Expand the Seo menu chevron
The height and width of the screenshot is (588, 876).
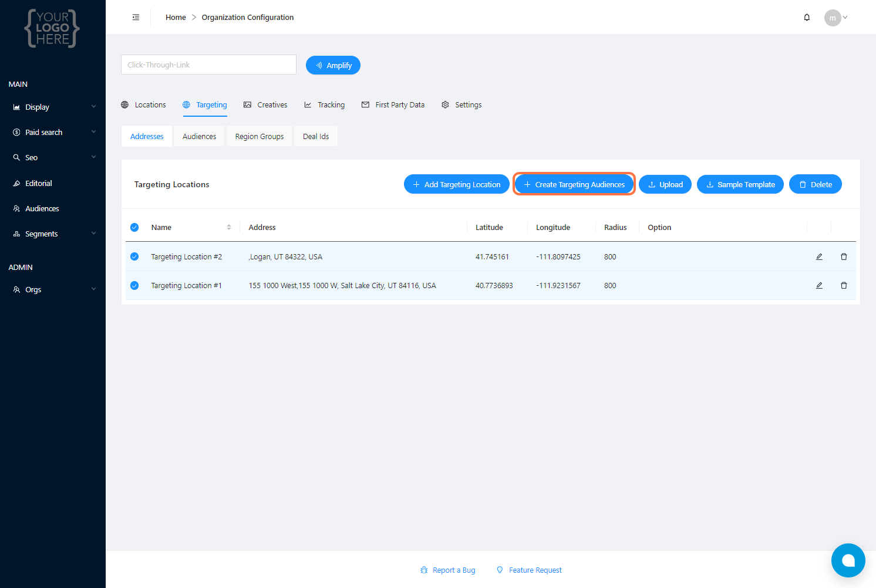[93, 157]
